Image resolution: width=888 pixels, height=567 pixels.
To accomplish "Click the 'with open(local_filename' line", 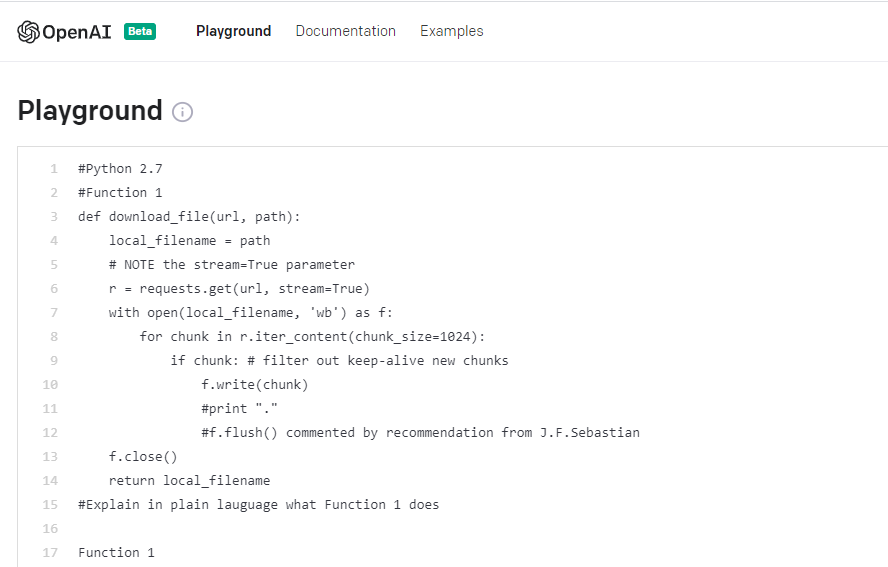I will click(250, 313).
